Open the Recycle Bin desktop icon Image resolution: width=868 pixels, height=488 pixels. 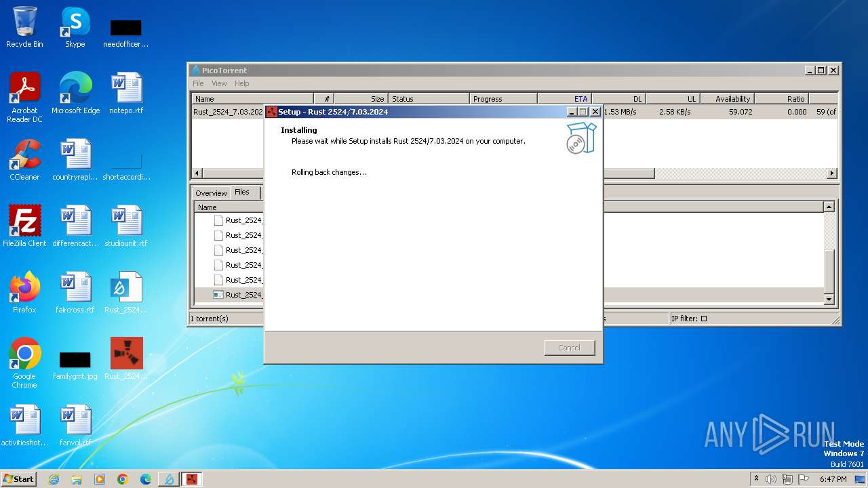24,27
